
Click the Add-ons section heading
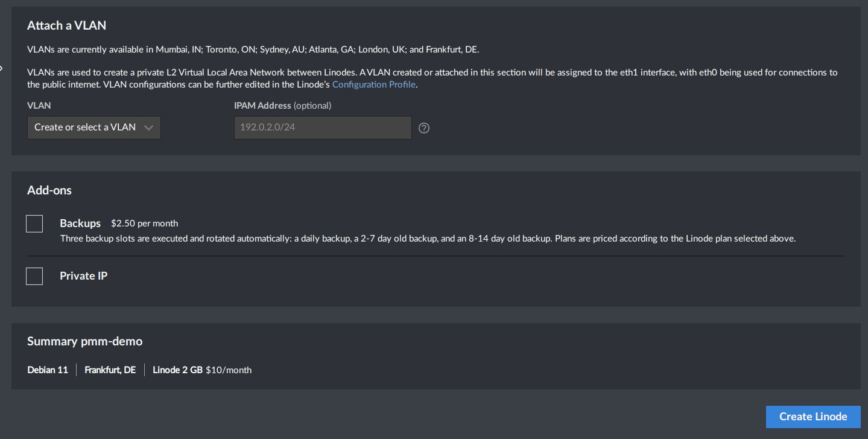pyautogui.click(x=49, y=190)
